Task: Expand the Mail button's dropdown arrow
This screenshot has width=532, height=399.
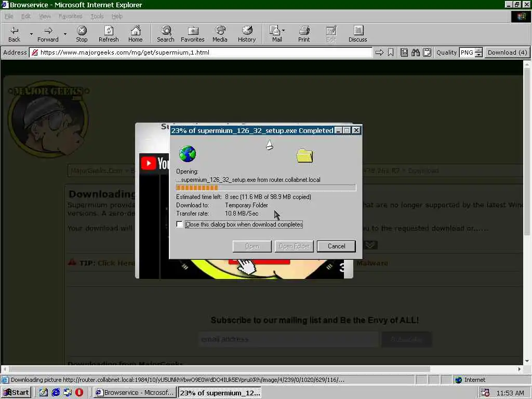Action: point(284,31)
